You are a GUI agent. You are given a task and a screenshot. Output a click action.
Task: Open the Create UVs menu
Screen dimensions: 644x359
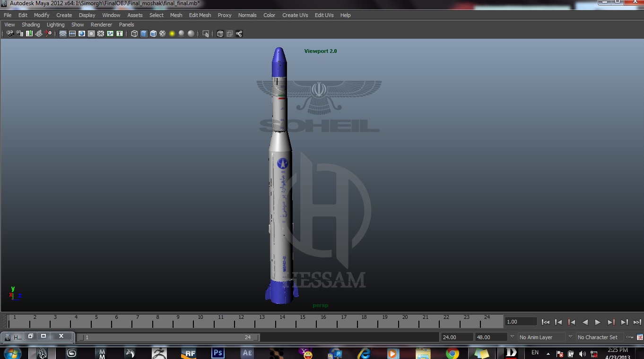point(295,15)
